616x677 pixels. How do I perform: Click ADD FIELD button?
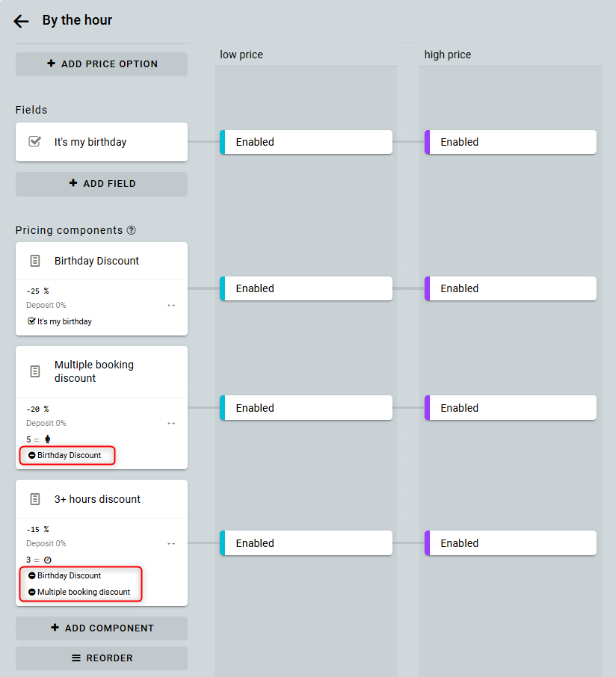click(x=102, y=184)
